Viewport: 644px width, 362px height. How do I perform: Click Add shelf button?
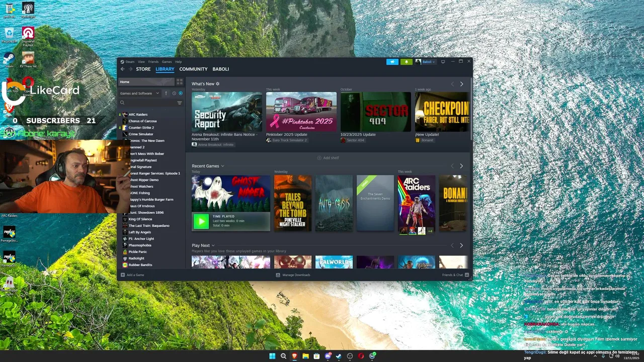click(328, 158)
